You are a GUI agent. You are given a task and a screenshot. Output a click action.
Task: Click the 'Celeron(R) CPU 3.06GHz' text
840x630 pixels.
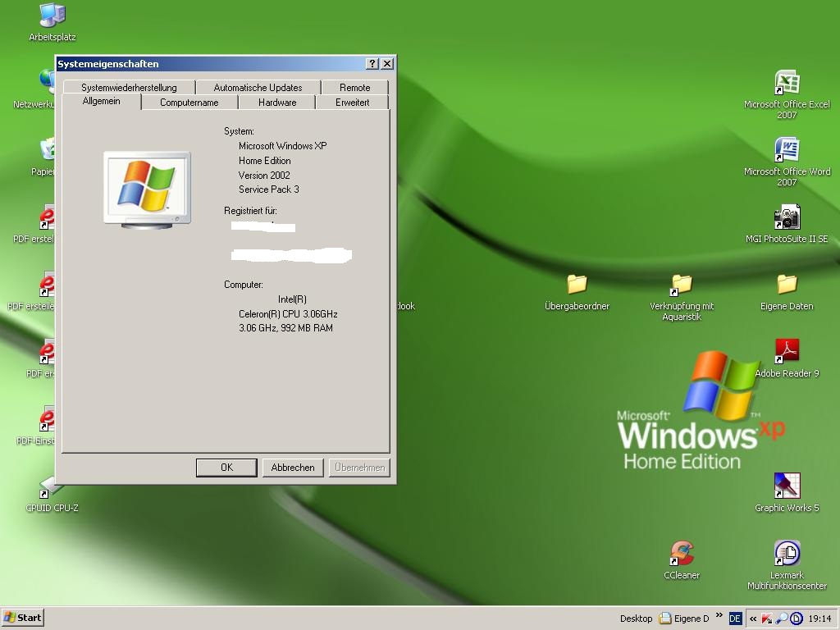(288, 314)
